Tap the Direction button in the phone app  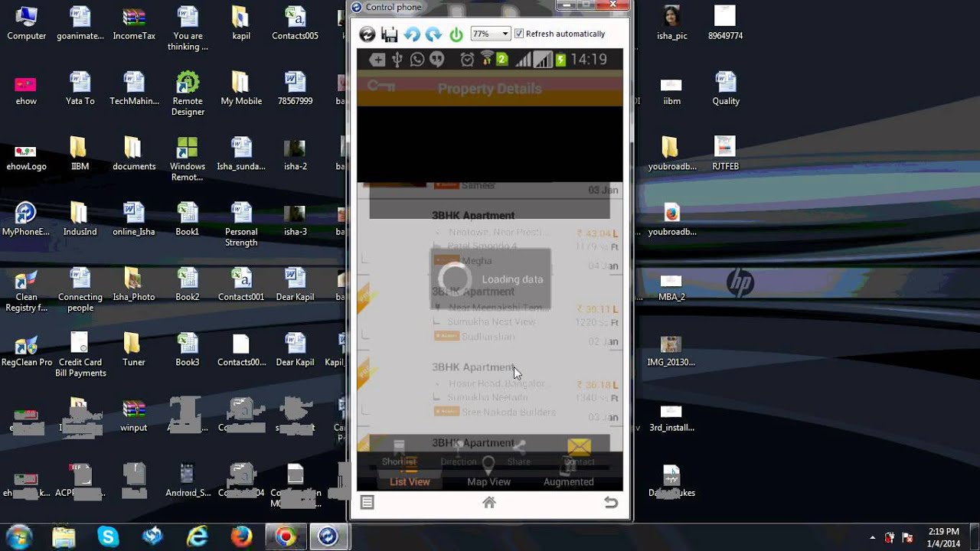pyautogui.click(x=459, y=452)
